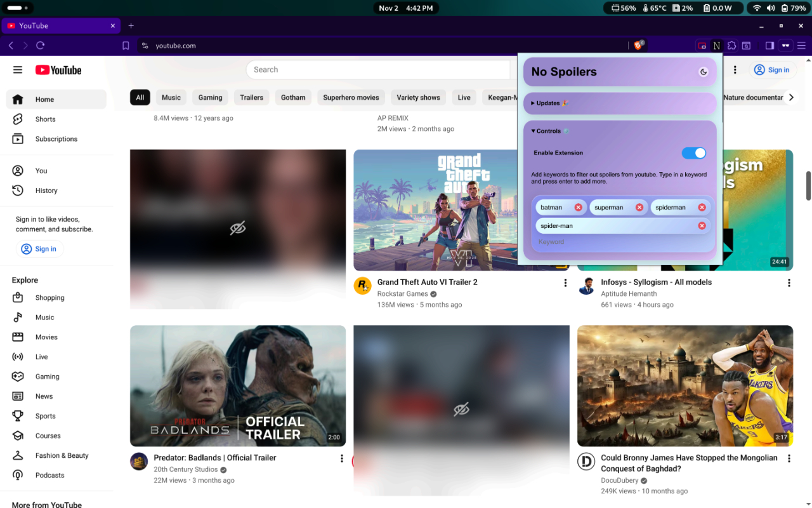Toggle dark mode moon icon in No Spoilers

pyautogui.click(x=704, y=72)
